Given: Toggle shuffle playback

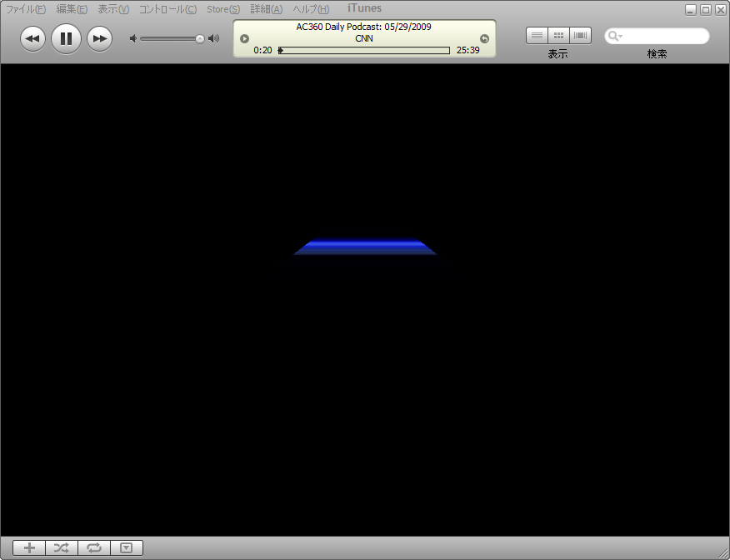Looking at the screenshot, I should tap(62, 547).
